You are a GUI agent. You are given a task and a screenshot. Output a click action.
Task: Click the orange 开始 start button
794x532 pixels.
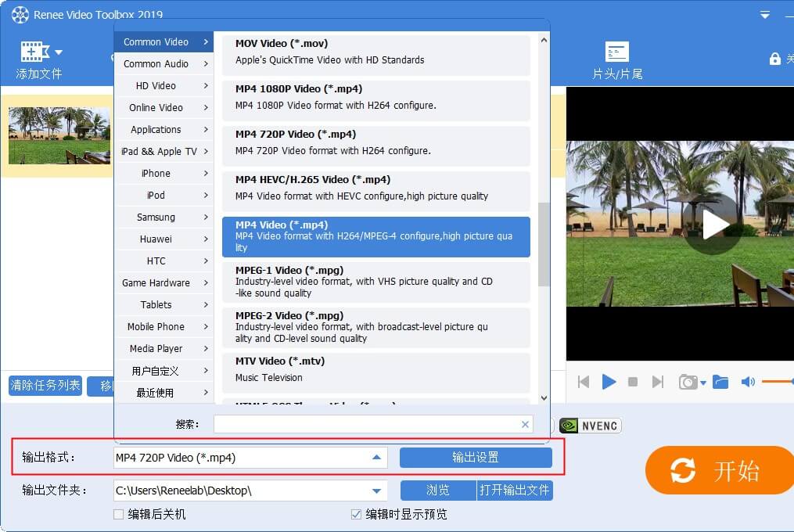(x=720, y=470)
